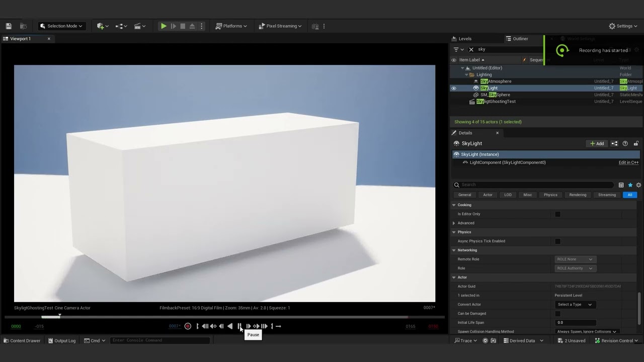Clear the 'sky' outliner search
Image resolution: width=644 pixels, height=362 pixels.
point(471,49)
